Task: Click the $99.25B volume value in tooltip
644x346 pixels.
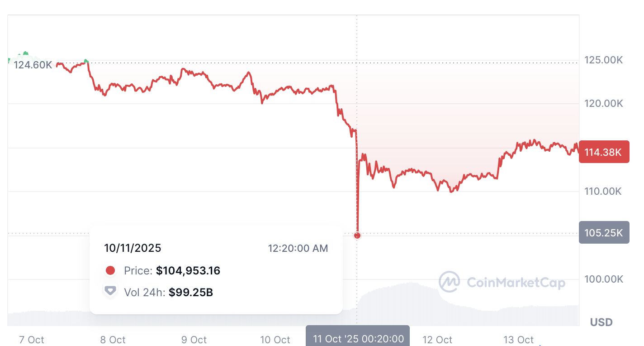Action: click(191, 293)
